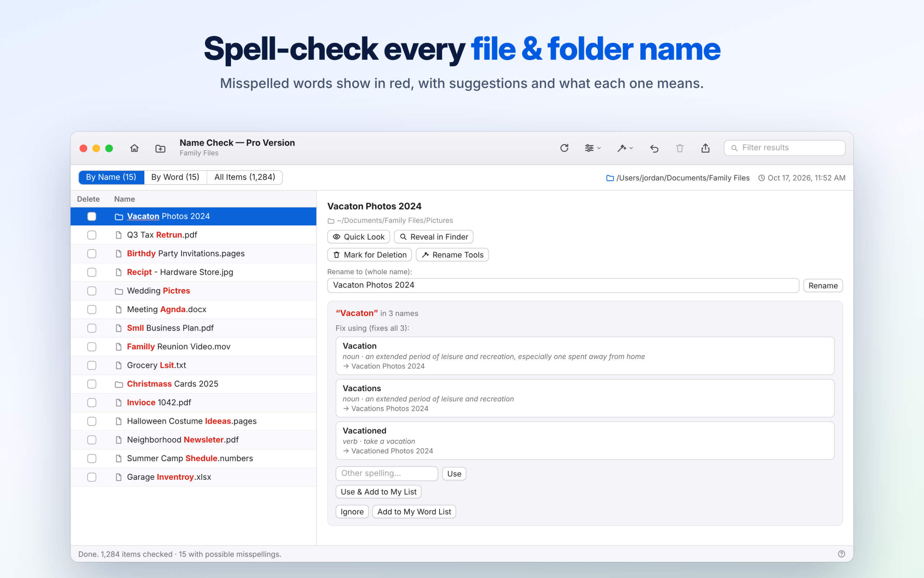Viewport: 924px width, 578px height.
Task: Click magnifier icon in Filter results field
Action: click(x=734, y=148)
